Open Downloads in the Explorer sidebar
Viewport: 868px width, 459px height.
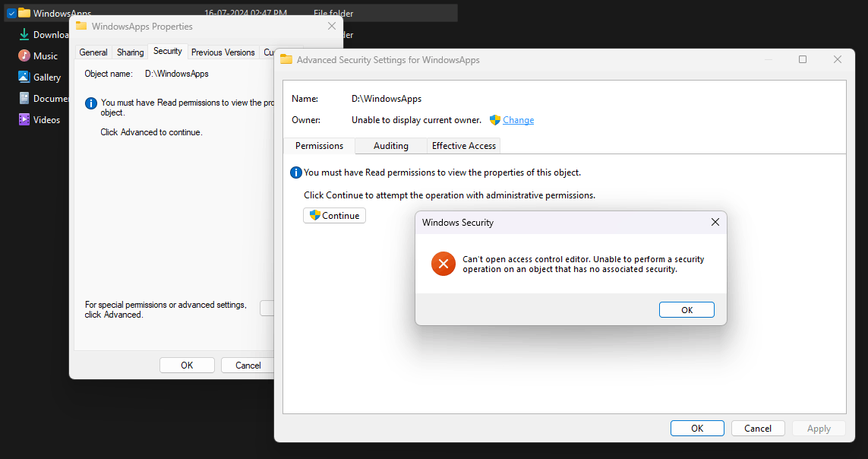point(44,34)
